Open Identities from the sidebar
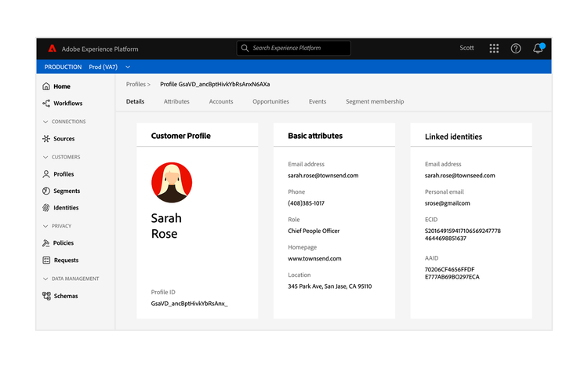 (66, 208)
